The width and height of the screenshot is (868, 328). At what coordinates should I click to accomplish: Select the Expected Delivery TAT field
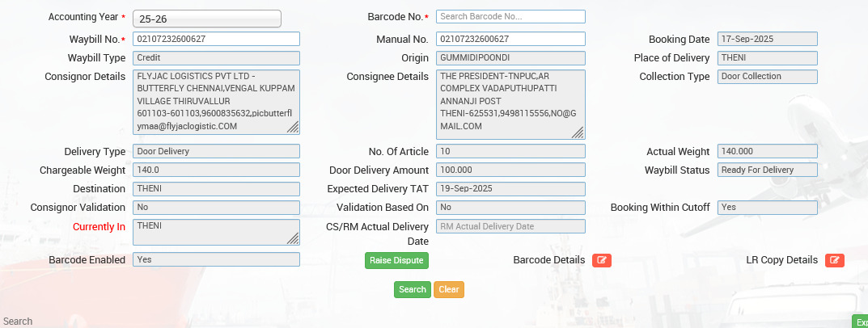click(510, 188)
